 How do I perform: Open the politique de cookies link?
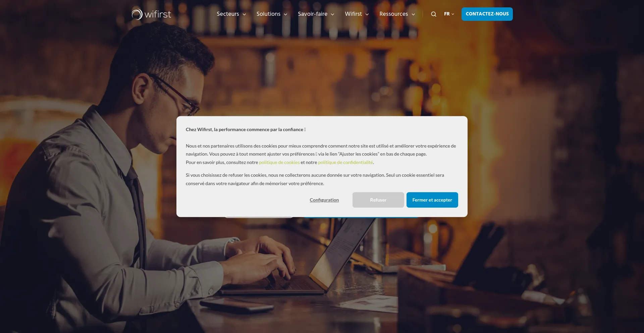pyautogui.click(x=279, y=162)
